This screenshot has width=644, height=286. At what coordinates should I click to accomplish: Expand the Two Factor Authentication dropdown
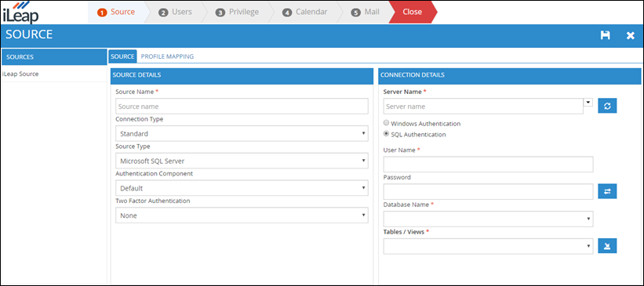(x=242, y=215)
